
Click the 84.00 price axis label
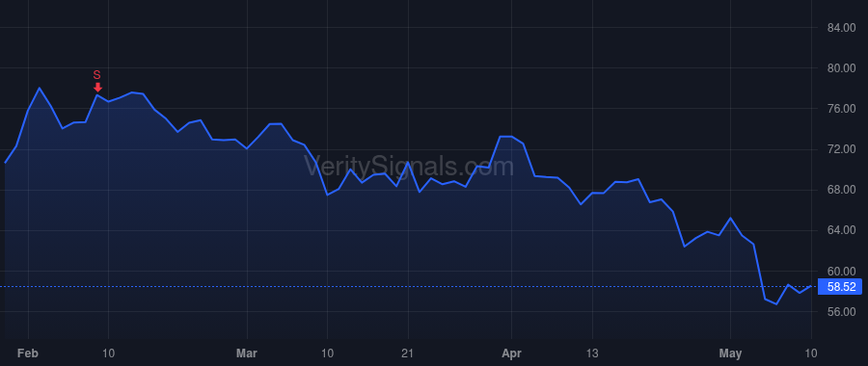[841, 28]
